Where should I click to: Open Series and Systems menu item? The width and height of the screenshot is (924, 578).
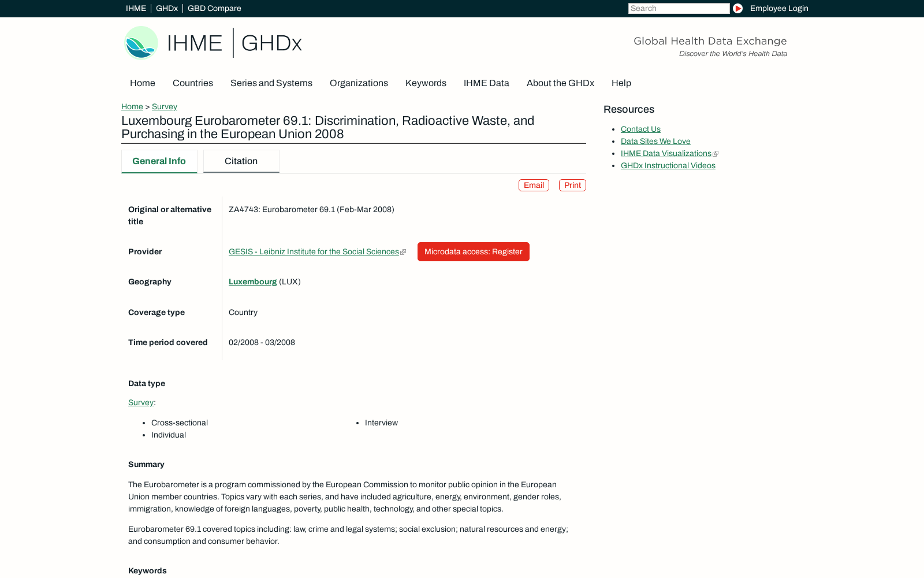click(271, 83)
